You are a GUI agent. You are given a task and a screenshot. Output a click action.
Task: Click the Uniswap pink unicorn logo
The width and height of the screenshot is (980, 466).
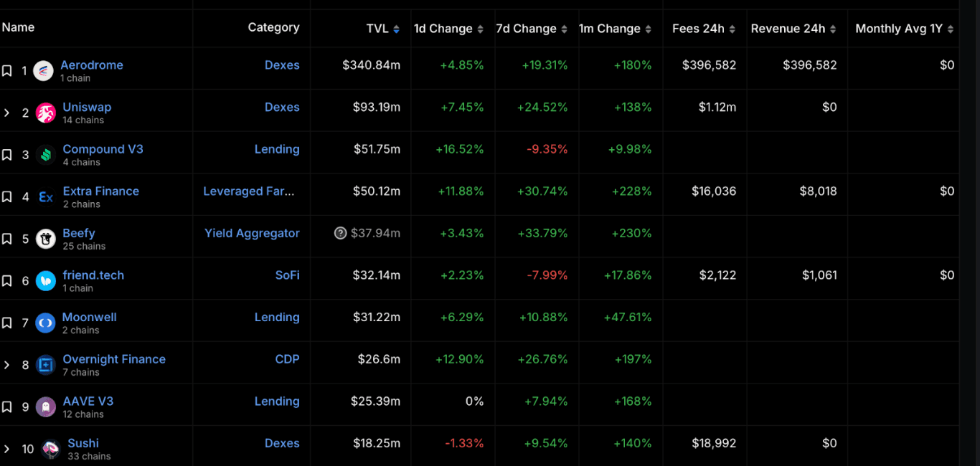point(46,113)
